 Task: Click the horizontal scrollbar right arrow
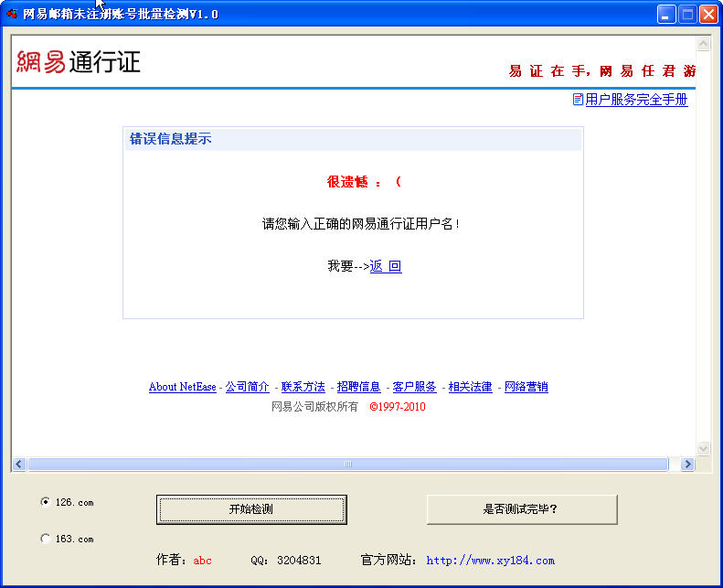pos(687,464)
